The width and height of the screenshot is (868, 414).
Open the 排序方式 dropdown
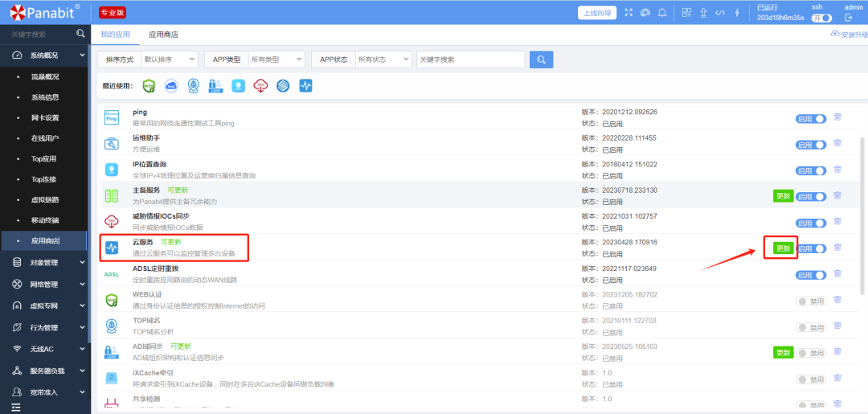169,59
